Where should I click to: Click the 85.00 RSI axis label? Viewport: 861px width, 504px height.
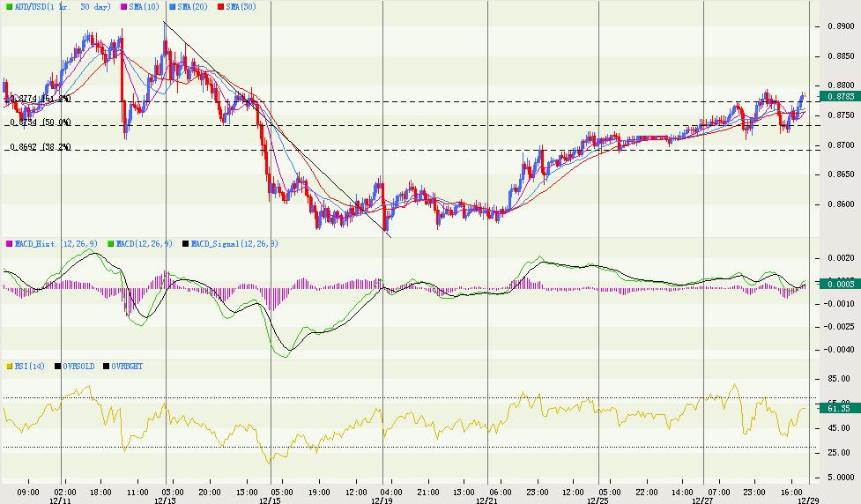[839, 380]
